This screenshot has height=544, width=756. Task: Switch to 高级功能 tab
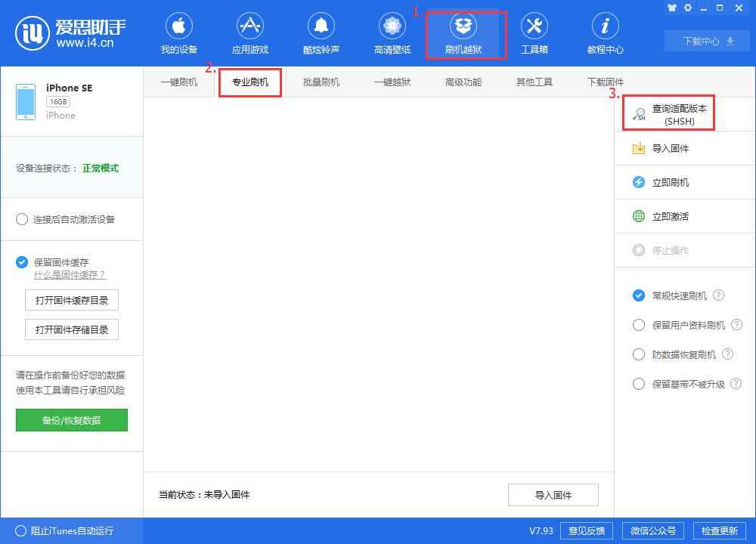tap(463, 82)
